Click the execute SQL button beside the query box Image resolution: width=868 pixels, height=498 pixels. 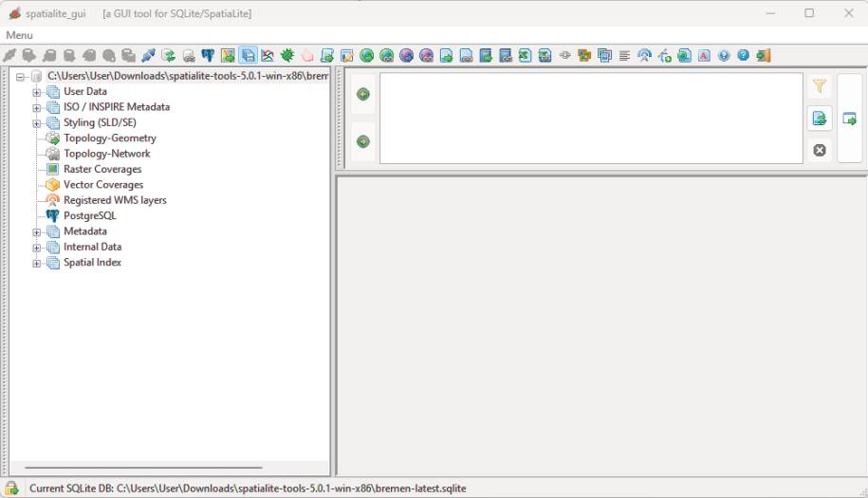pos(849,119)
